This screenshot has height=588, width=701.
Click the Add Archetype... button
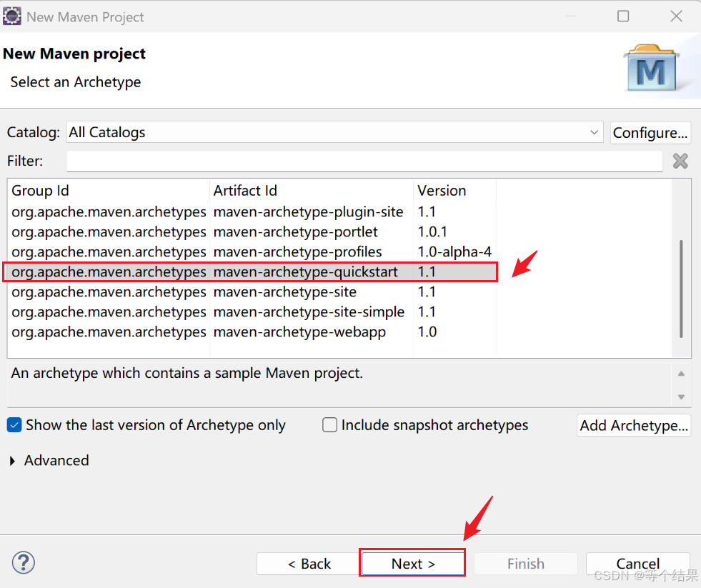click(x=634, y=425)
